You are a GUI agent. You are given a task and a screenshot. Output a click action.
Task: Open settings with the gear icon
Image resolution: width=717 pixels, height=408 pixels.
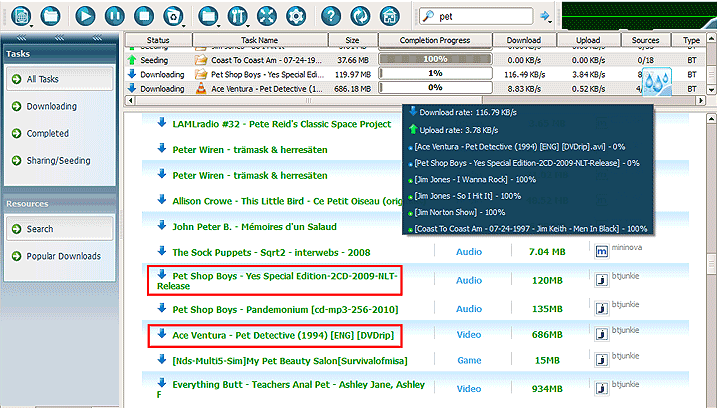pos(296,16)
